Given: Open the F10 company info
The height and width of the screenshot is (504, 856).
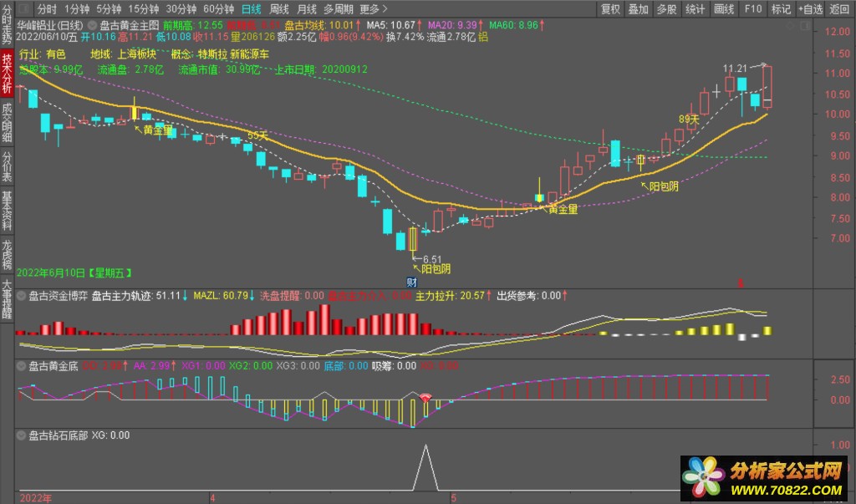Looking at the screenshot, I should click(x=753, y=8).
